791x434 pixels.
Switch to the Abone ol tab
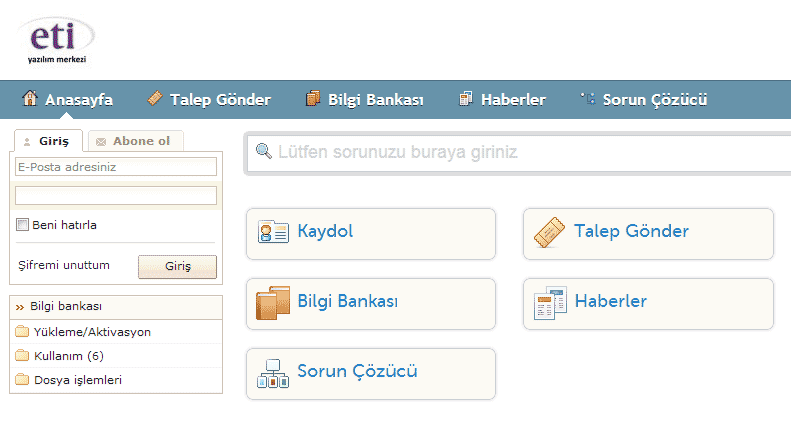tap(134, 141)
